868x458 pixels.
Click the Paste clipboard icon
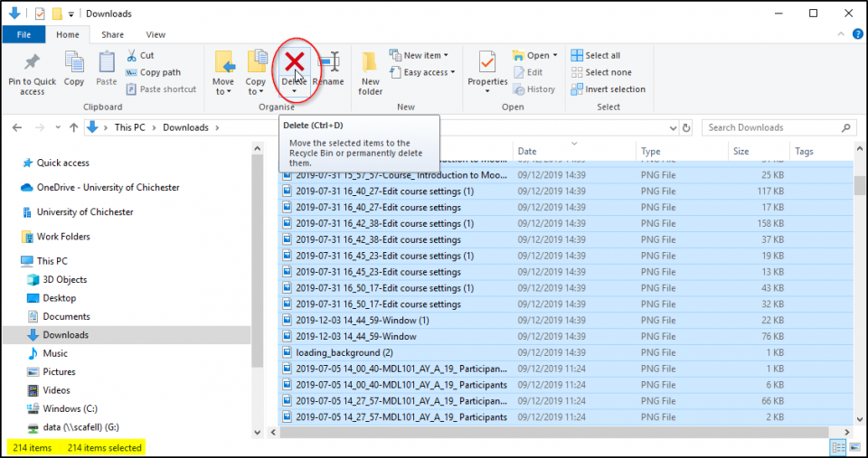click(x=107, y=62)
